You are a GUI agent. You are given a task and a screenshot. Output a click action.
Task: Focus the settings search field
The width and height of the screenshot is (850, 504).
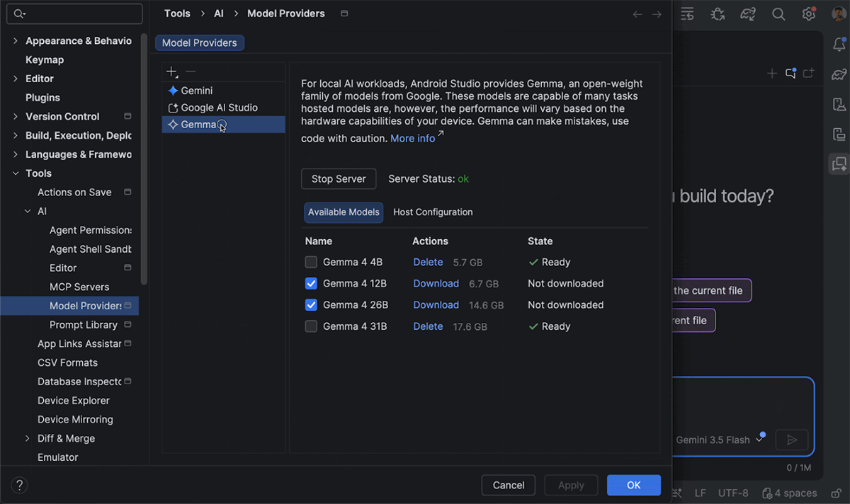pos(76,13)
